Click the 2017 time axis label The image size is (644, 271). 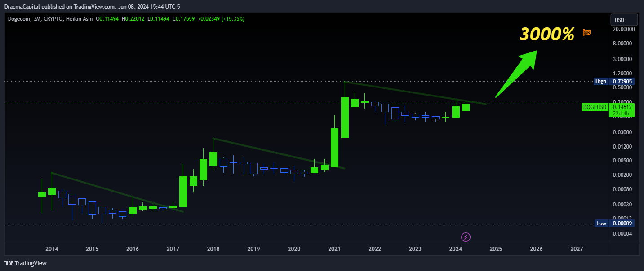tap(173, 249)
